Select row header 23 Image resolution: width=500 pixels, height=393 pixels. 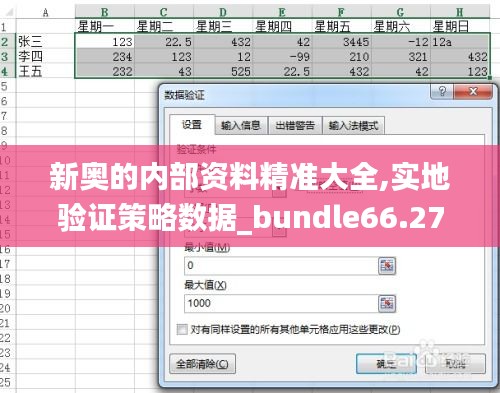(x=8, y=353)
